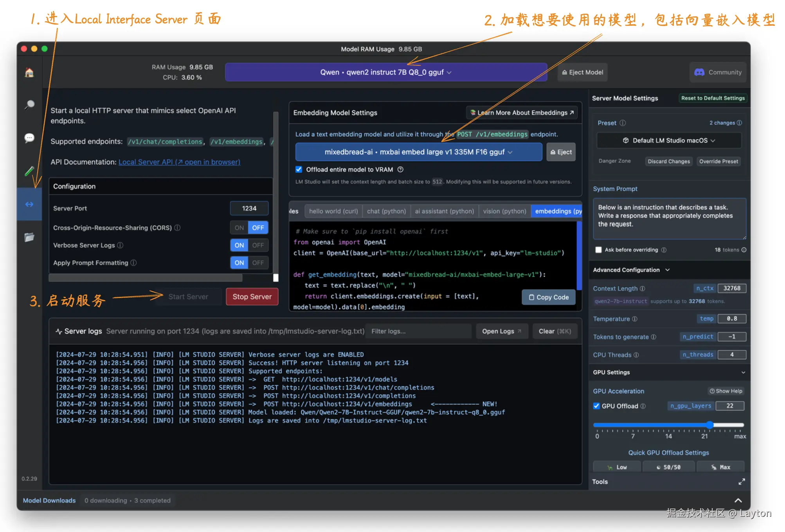785x532 pixels.
Task: Switch to the vision (python) tab
Action: click(x=504, y=211)
